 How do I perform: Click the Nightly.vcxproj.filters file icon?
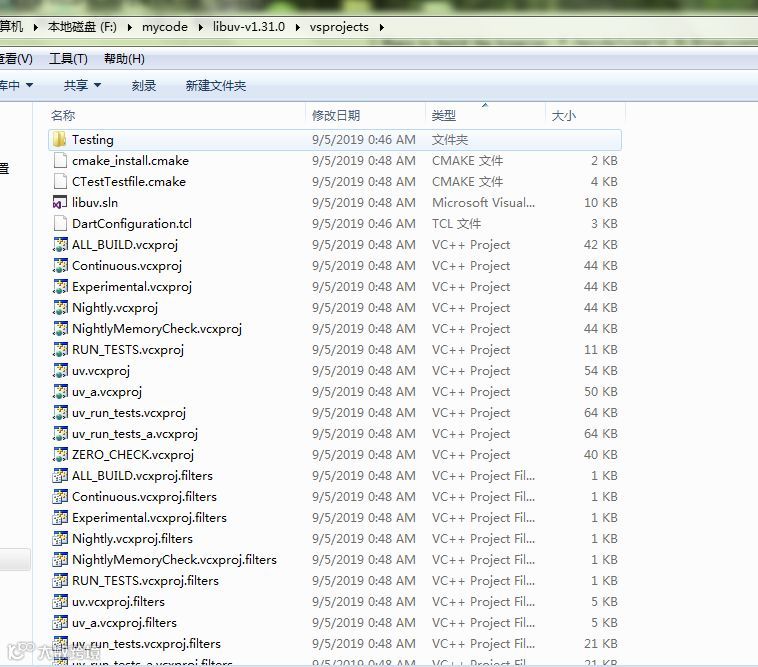(60, 539)
